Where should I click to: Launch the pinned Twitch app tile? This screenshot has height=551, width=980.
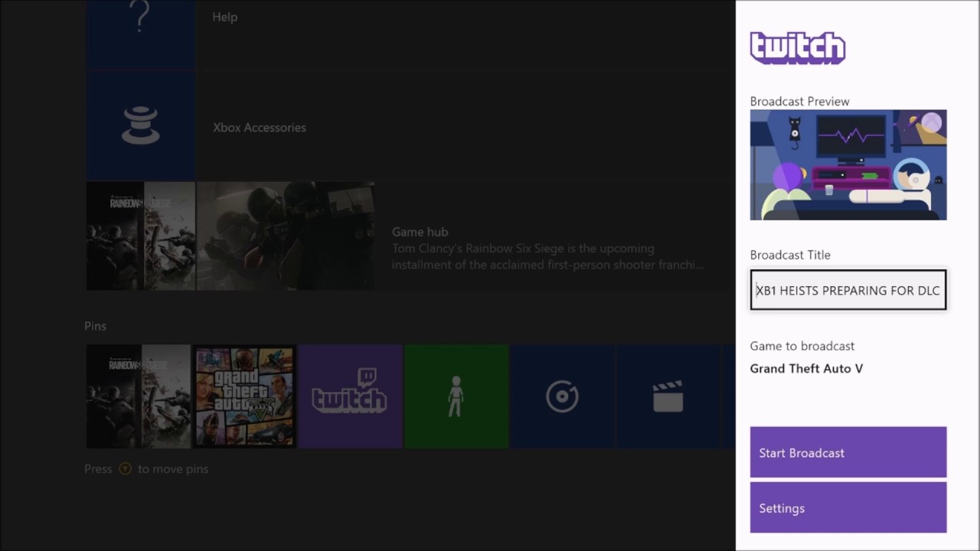pos(350,396)
